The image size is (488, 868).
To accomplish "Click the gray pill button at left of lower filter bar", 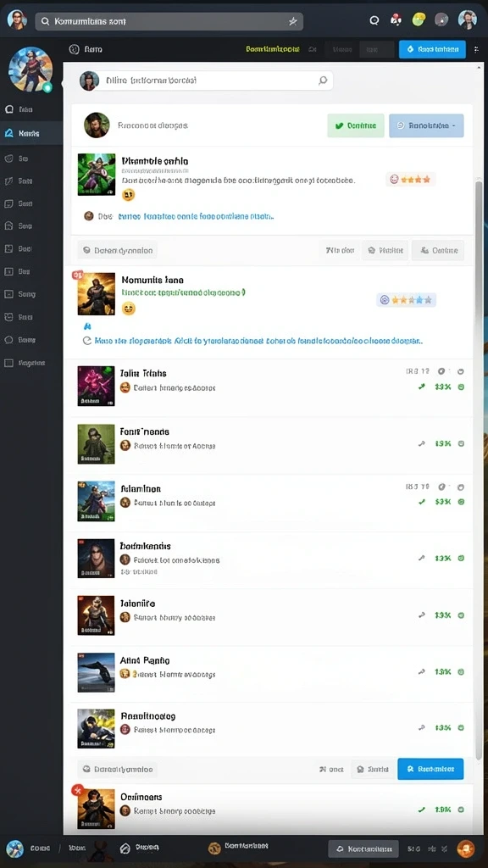I will (117, 769).
